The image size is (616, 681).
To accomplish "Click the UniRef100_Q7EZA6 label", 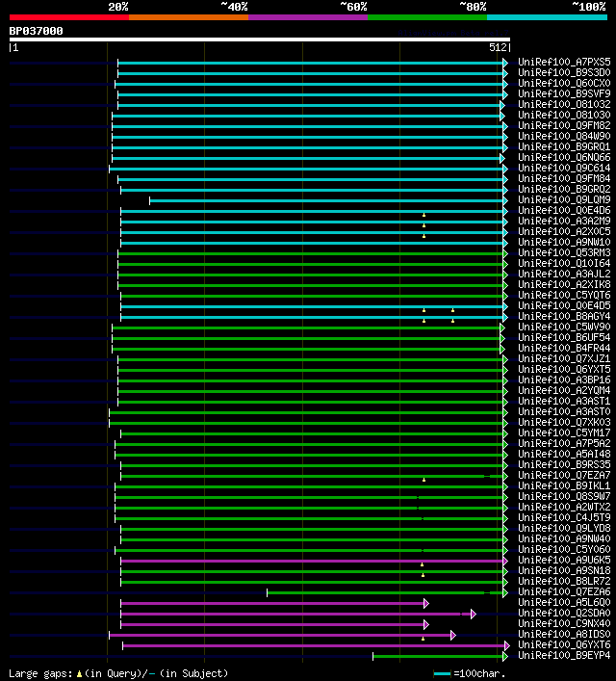I will (x=564, y=592).
